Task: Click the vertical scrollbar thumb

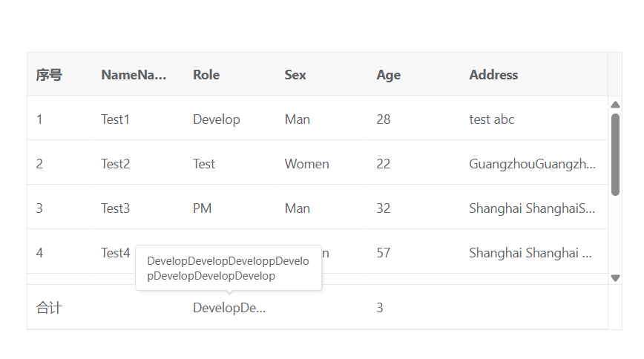Action: coord(615,154)
